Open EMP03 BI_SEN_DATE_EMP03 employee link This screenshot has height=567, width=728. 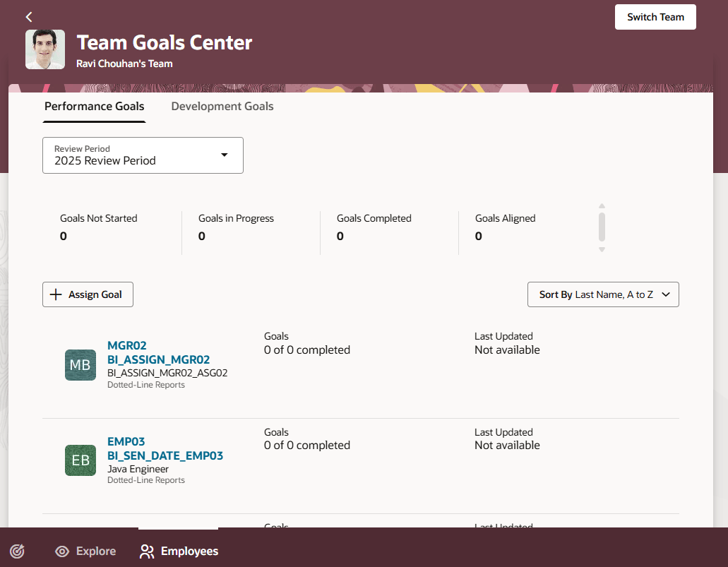pyautogui.click(x=165, y=448)
